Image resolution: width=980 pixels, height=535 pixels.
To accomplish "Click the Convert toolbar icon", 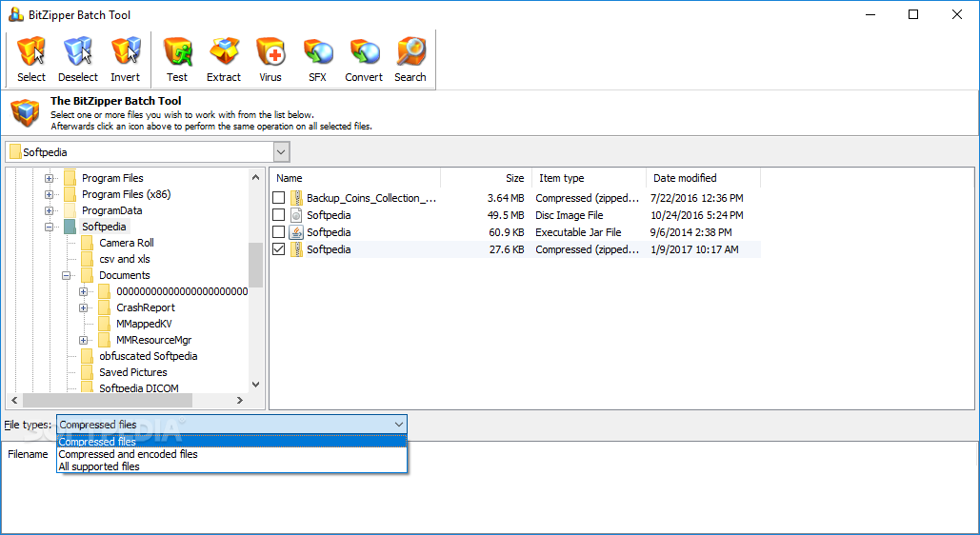I will click(364, 59).
